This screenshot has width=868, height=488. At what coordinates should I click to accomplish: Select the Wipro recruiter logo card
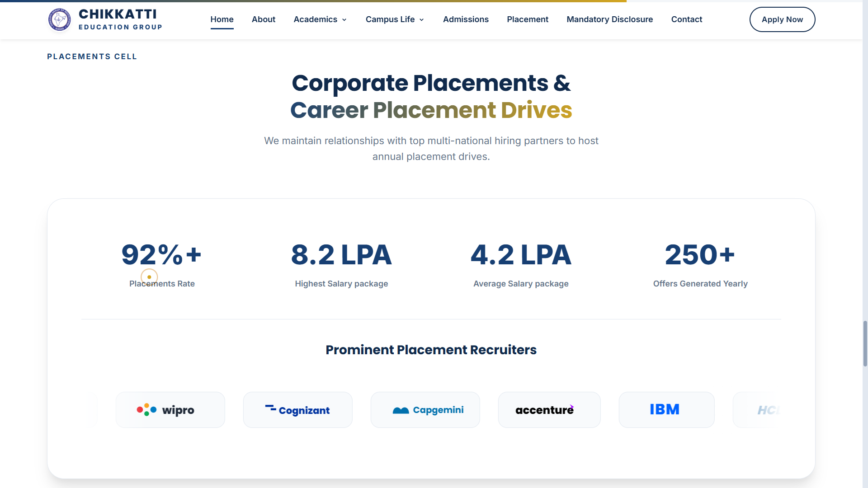170,410
